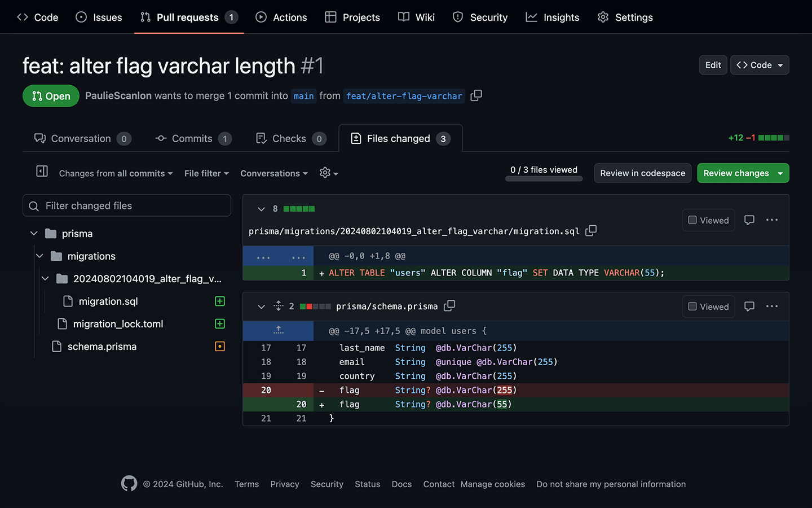
Task: Select migration_lock.toml in file tree
Action: click(118, 323)
